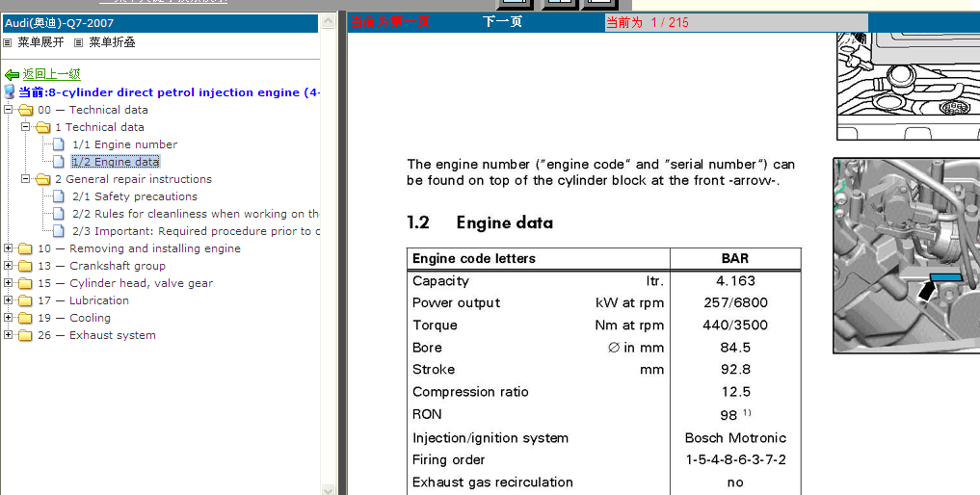Expand all menus with 菜单展开

click(40, 42)
